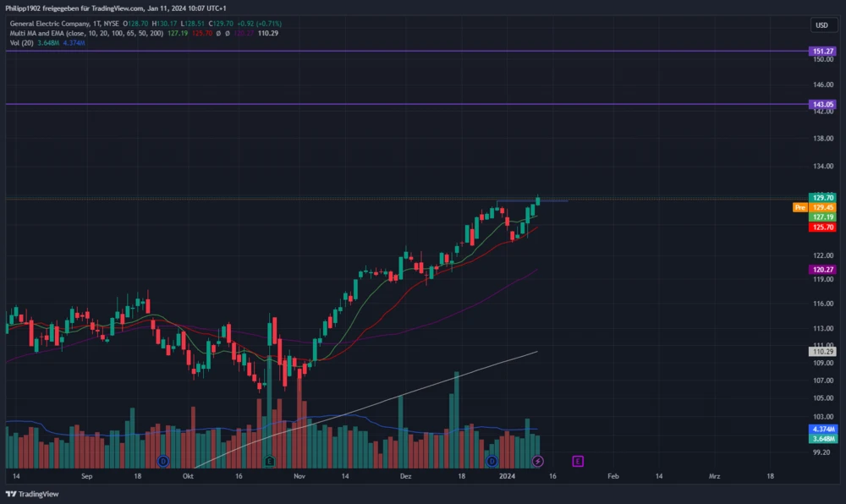846x504 pixels.
Task: Click the dividend D marker below September candles
Action: point(162,462)
